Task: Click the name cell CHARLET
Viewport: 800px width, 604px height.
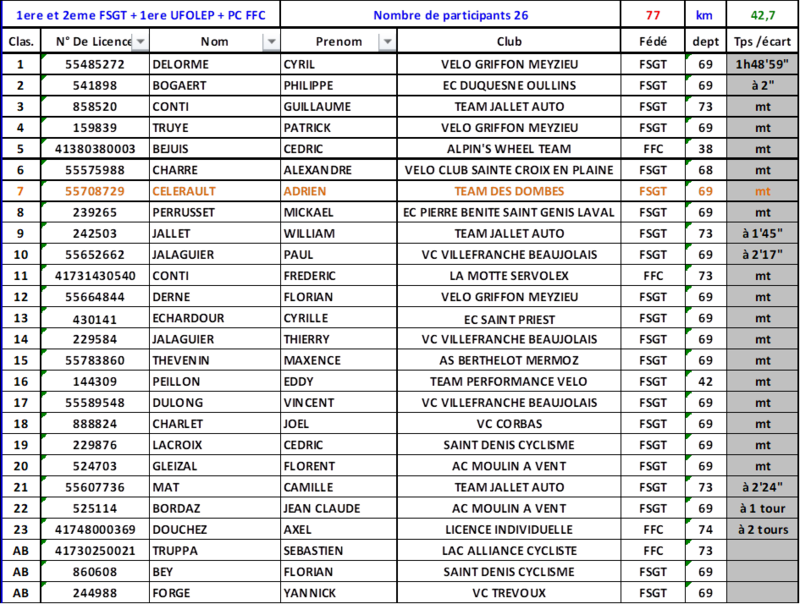Action: 215,424
